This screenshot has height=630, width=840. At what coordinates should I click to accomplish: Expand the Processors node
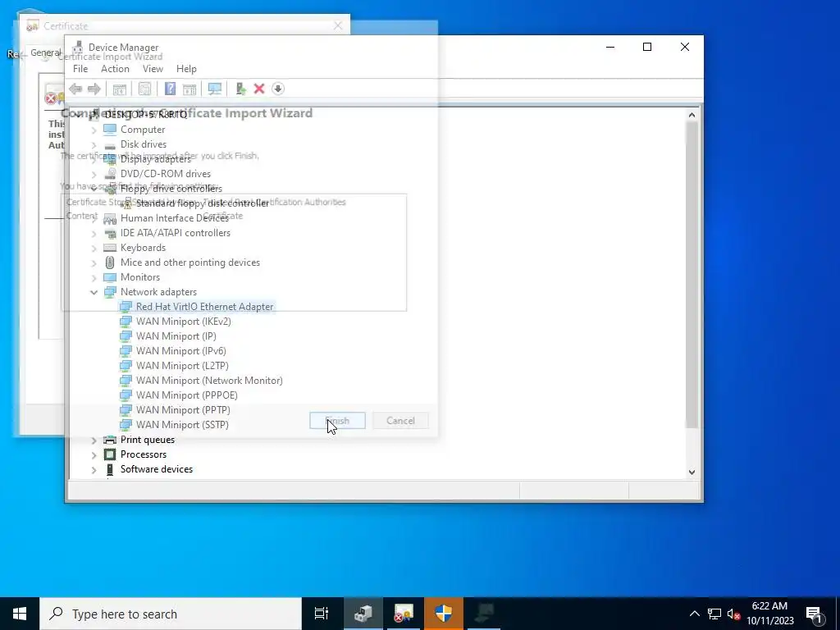point(94,454)
